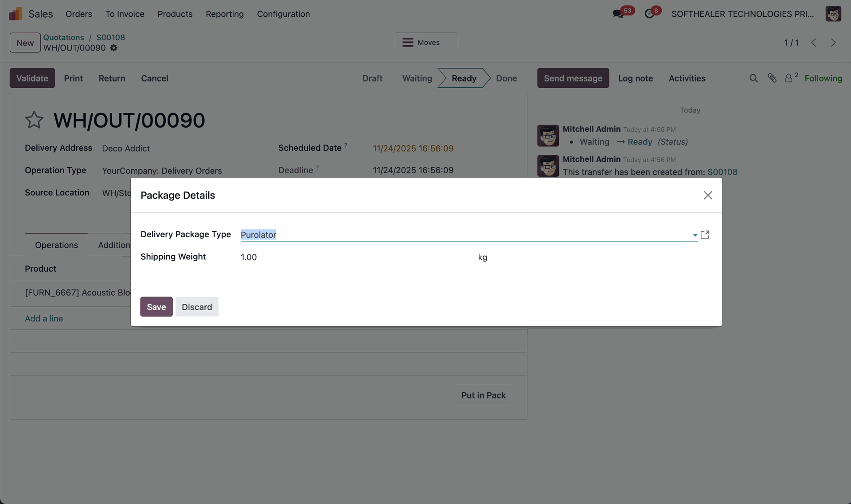The height and width of the screenshot is (504, 851).
Task: Switch to the Operations tab
Action: point(56,245)
